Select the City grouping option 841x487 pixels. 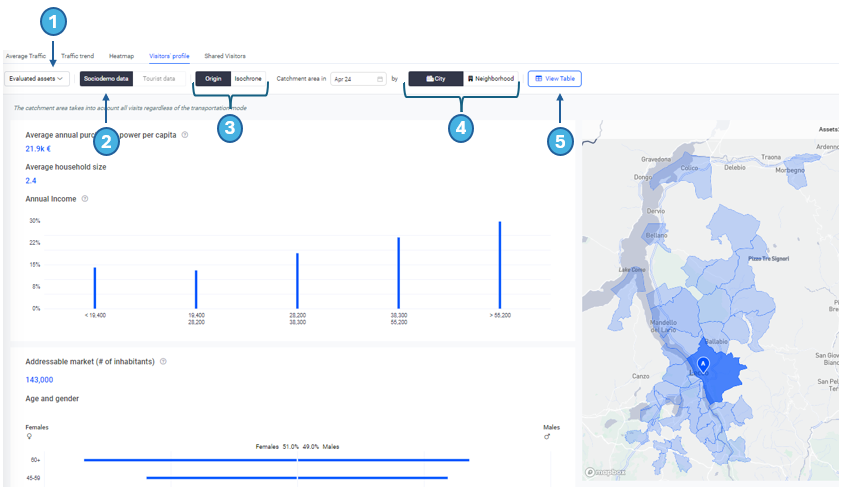coord(436,78)
